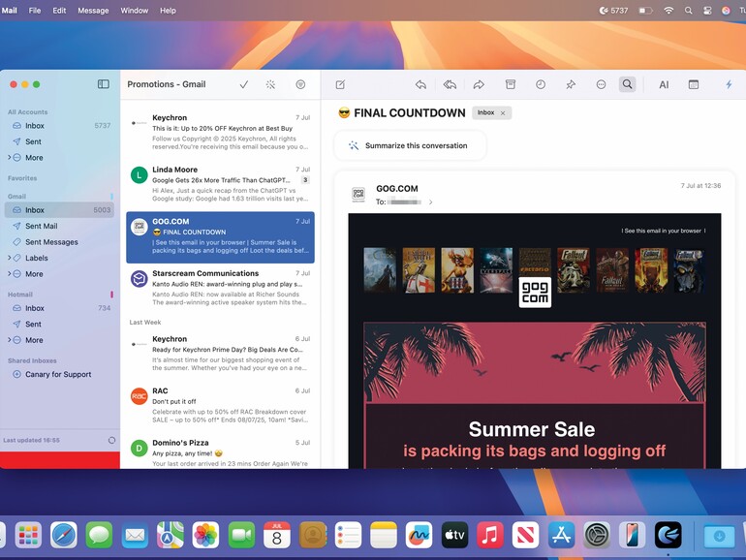
Task: Expand the Gmail Labels folder
Action: [x=9, y=258]
